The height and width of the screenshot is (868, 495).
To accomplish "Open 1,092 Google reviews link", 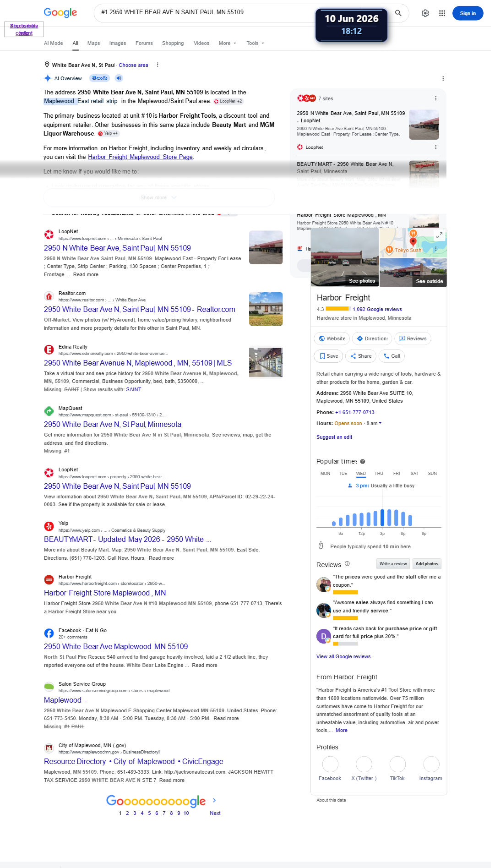I will coord(377,309).
